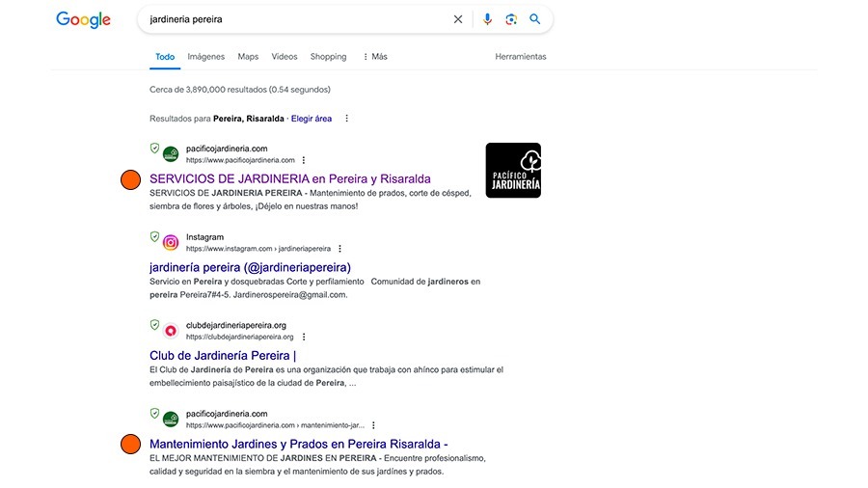The width and height of the screenshot is (868, 488).
Task: Click the https://clubdejardineriapereira.org URL text
Action: 240,337
